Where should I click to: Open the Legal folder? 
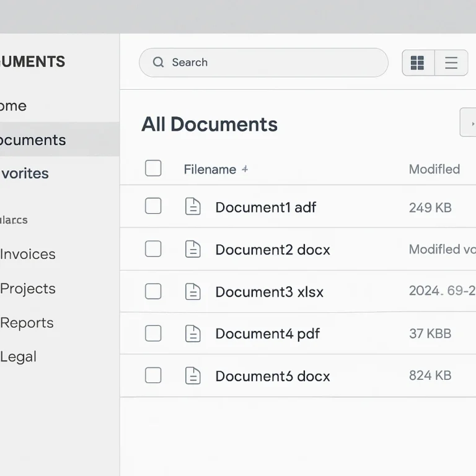tap(18, 357)
